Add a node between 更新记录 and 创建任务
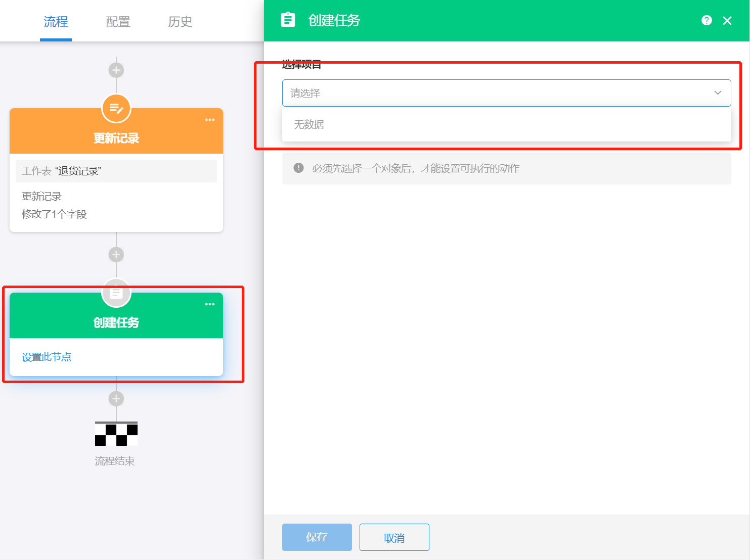 [116, 254]
